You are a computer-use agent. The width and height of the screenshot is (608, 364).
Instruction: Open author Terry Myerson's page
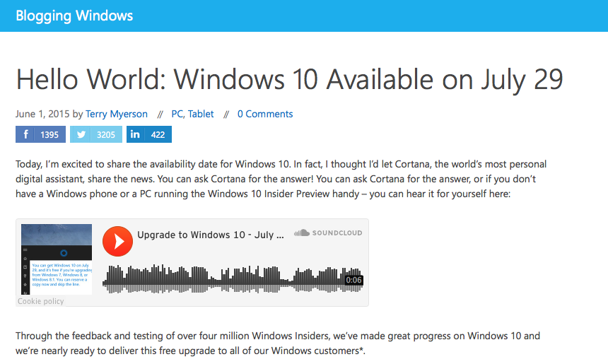117,114
